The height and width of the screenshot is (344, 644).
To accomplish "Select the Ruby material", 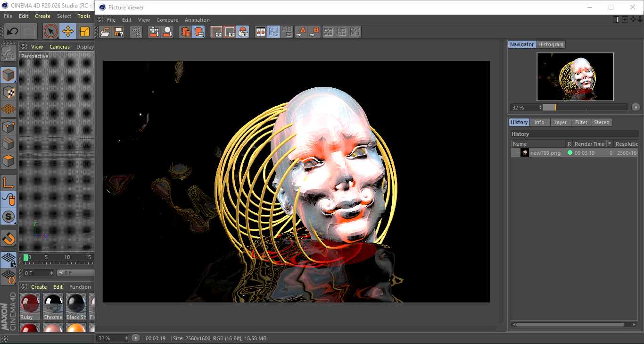I will [30, 307].
